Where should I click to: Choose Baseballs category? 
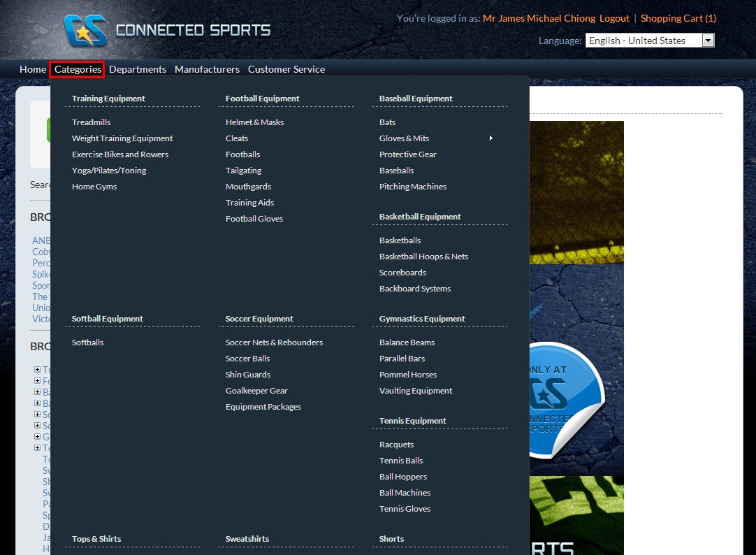click(x=396, y=171)
